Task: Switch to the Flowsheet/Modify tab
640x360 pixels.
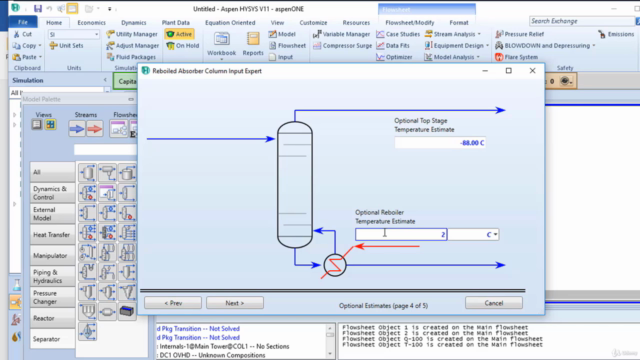Action: (x=410, y=22)
